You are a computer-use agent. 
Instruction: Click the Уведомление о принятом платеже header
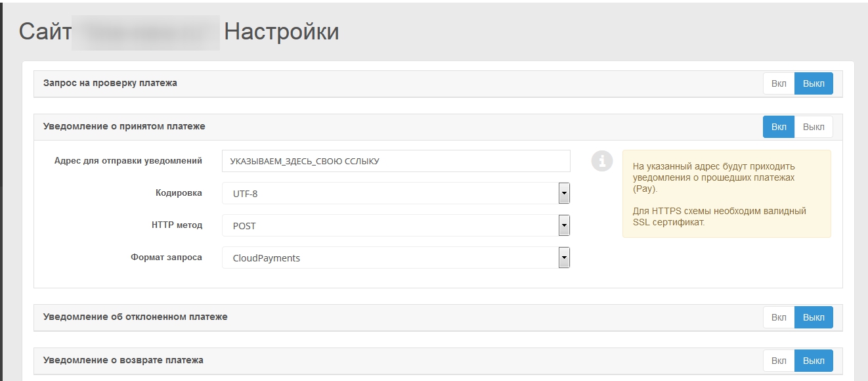(x=124, y=126)
